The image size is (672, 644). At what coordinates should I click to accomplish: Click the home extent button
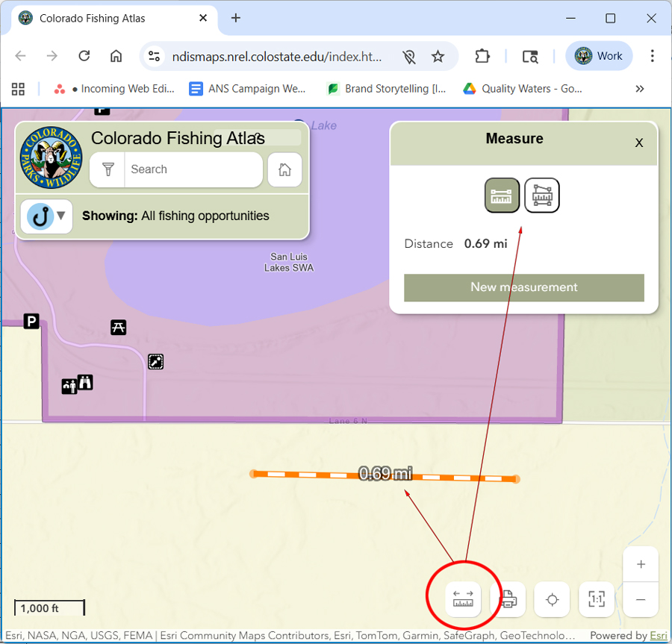coord(284,169)
